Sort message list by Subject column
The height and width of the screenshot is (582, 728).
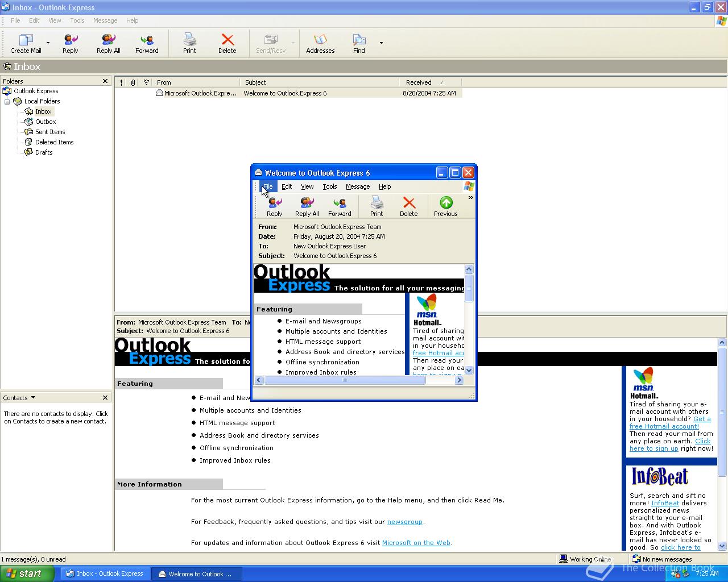pyautogui.click(x=319, y=82)
